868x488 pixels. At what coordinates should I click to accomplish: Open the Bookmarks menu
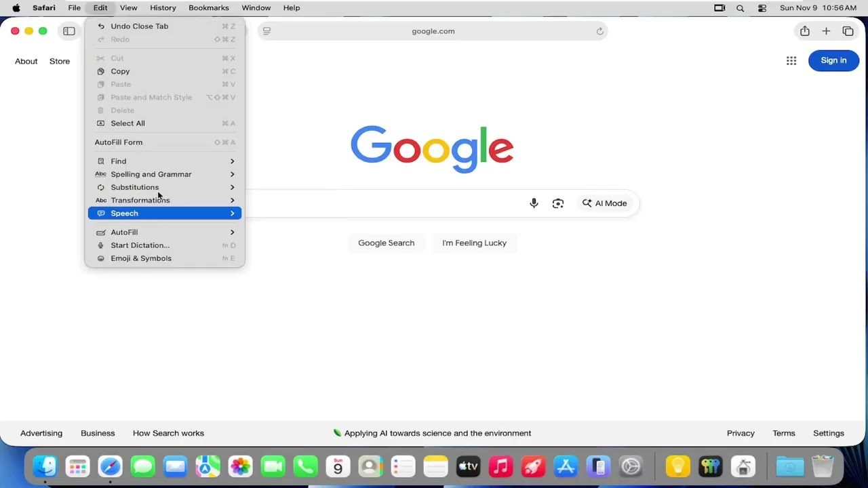coord(209,8)
